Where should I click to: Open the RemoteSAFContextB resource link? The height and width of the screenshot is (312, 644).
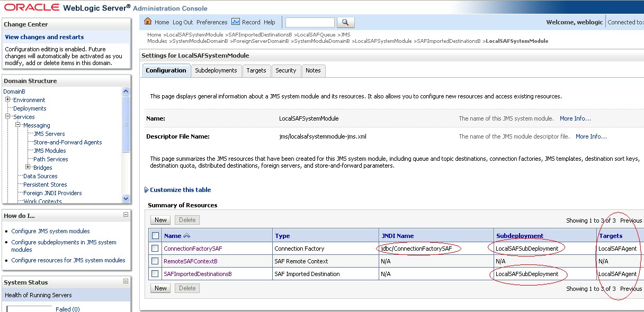coord(190,261)
